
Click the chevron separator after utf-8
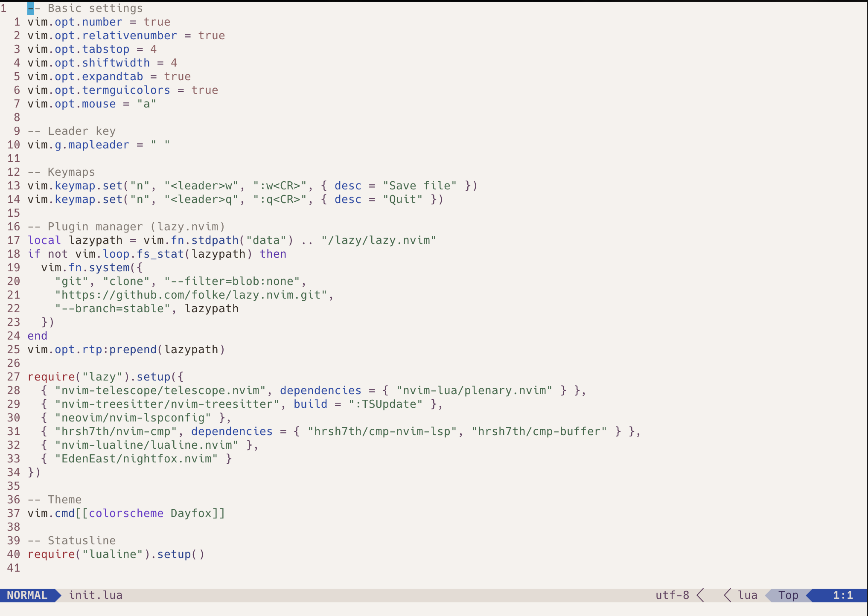tap(700, 595)
